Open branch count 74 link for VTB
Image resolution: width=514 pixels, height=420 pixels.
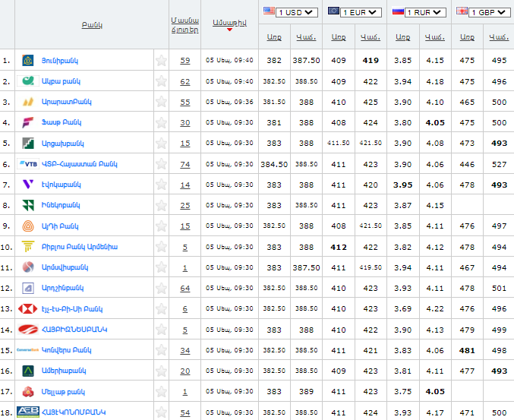(x=185, y=164)
